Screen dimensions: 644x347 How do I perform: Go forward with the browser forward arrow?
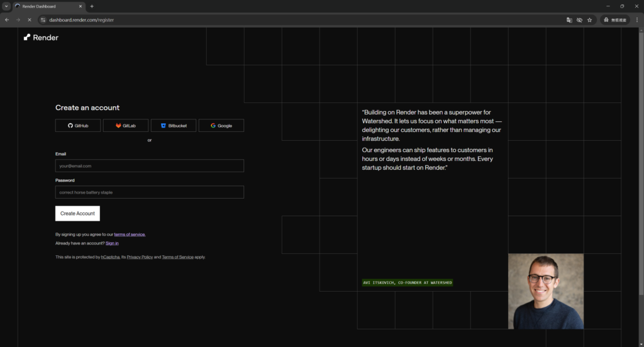(18, 19)
